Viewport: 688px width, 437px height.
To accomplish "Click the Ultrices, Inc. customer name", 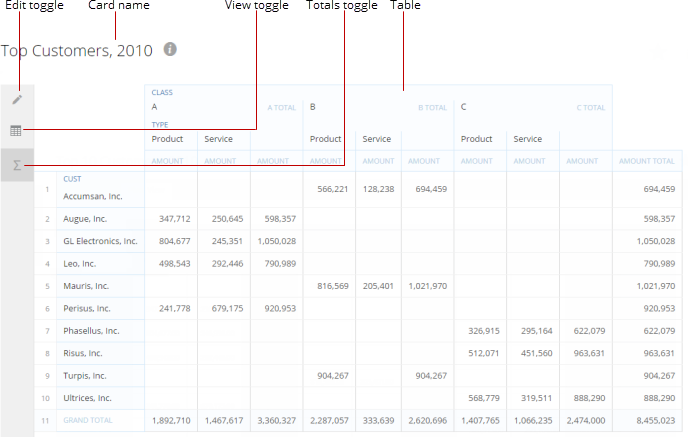I will [x=90, y=398].
